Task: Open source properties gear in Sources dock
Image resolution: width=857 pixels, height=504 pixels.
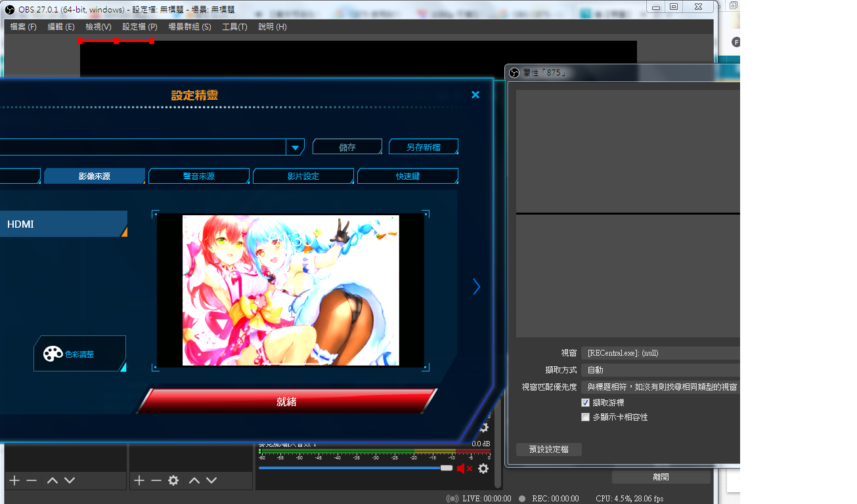Action: (173, 480)
